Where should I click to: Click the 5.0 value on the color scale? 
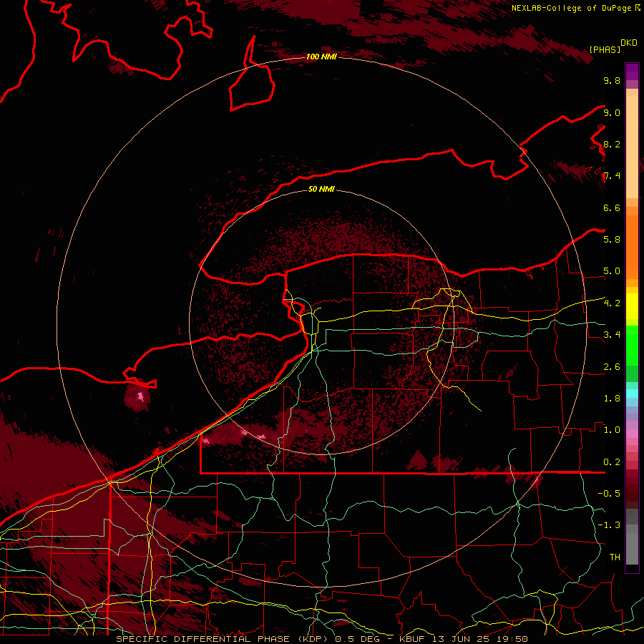coord(612,271)
